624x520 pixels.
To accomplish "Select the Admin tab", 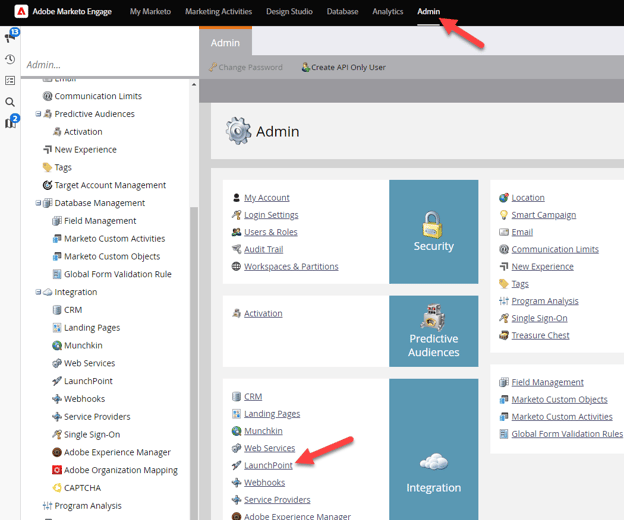I will pyautogui.click(x=225, y=42).
